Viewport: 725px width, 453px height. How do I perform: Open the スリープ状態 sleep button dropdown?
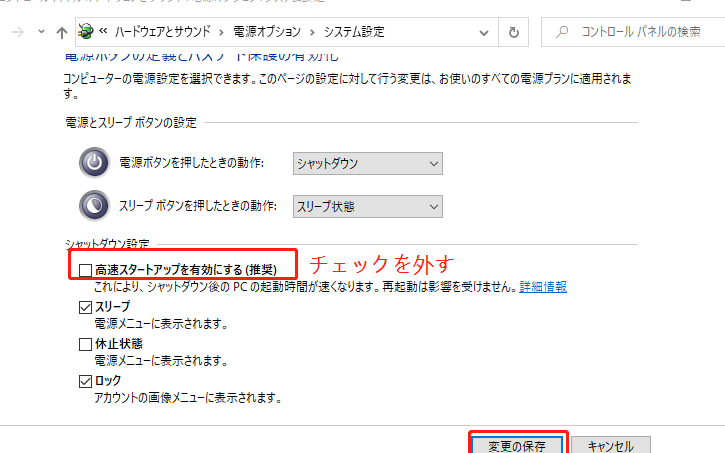pos(367,206)
